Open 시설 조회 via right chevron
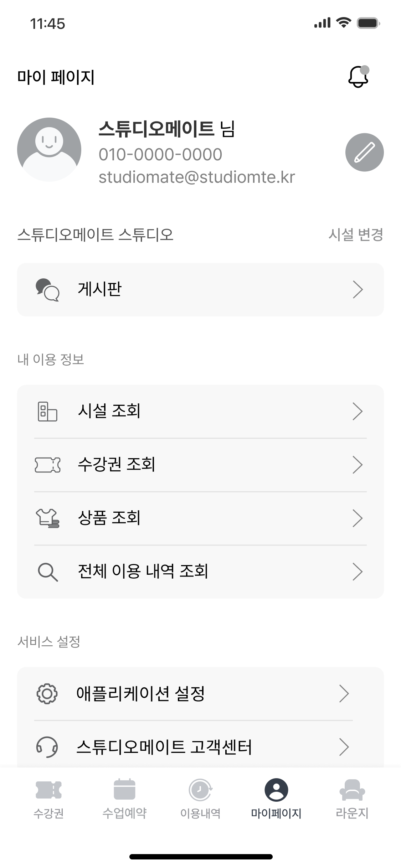 [x=358, y=412]
